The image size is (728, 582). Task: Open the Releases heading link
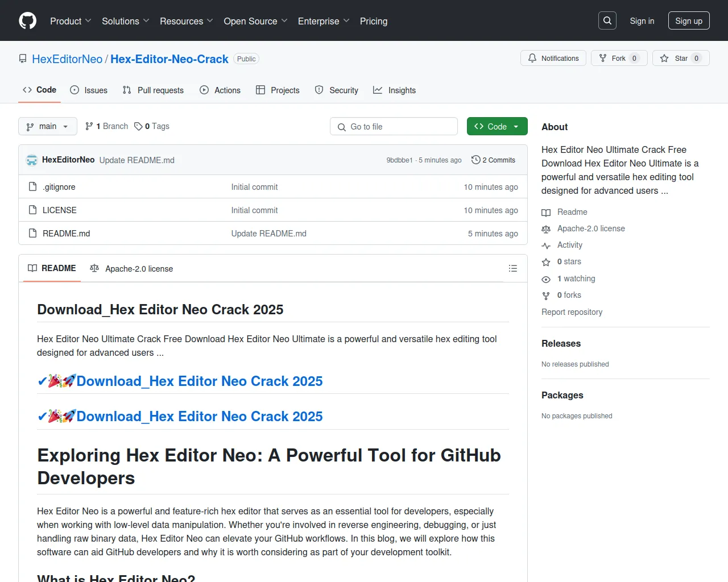pos(561,343)
